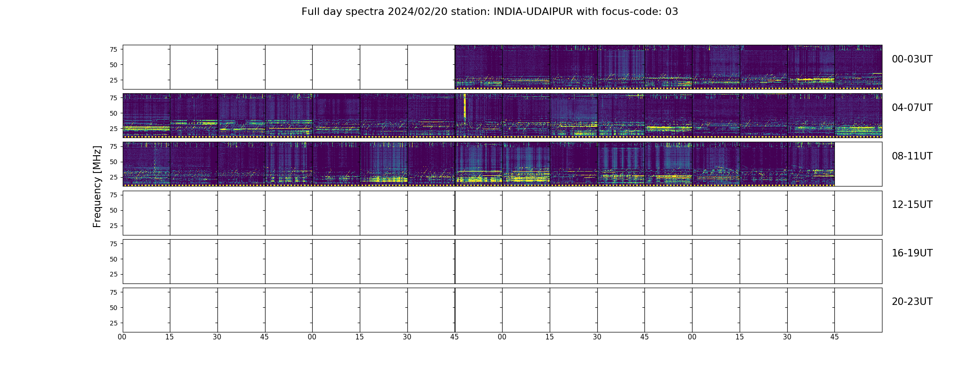Click the rightmost '45' x-axis tick label
This screenshot has width=980, height=373.
[834, 337]
